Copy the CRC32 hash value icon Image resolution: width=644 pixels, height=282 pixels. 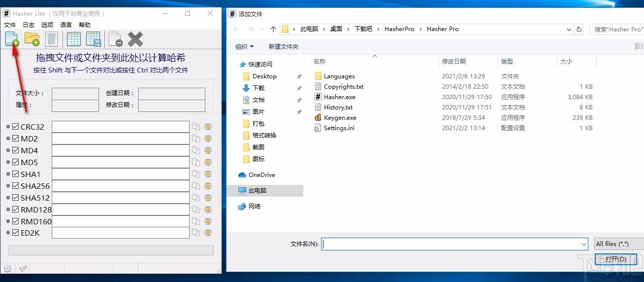(x=196, y=127)
